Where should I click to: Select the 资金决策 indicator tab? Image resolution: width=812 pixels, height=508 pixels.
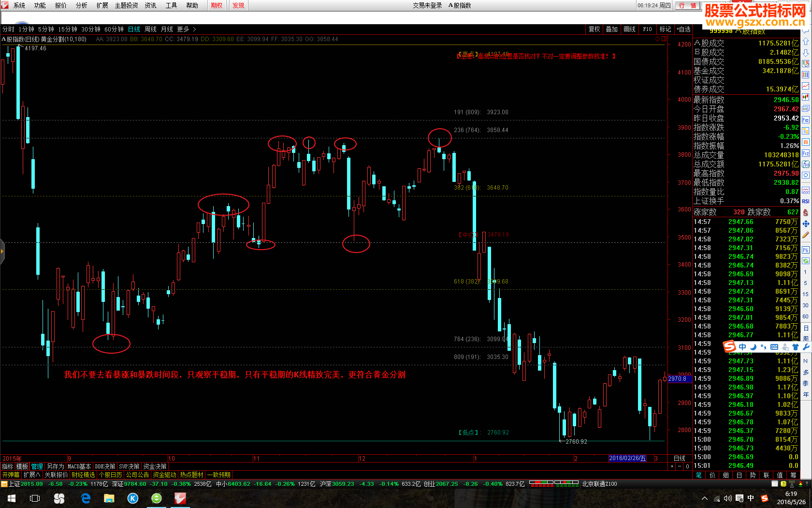(155, 466)
